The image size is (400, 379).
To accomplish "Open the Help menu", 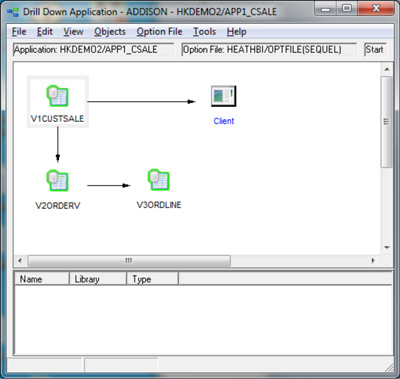I will [x=236, y=32].
